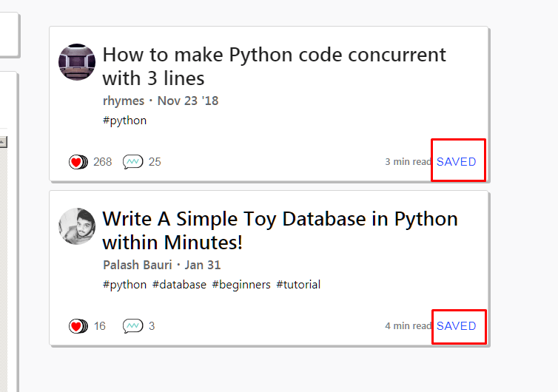Open comments icon showing 3 comments
Screen dimensions: 558x392
pyautogui.click(x=132, y=326)
